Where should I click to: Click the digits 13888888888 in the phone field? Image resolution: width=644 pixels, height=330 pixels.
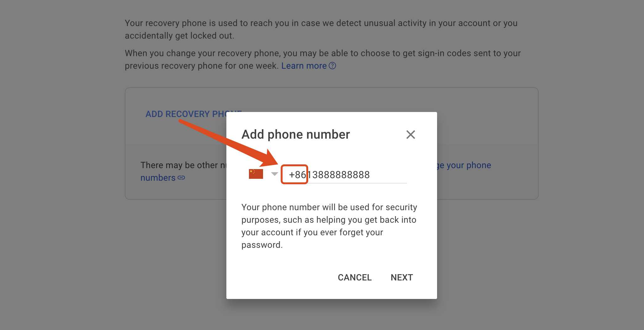(339, 175)
